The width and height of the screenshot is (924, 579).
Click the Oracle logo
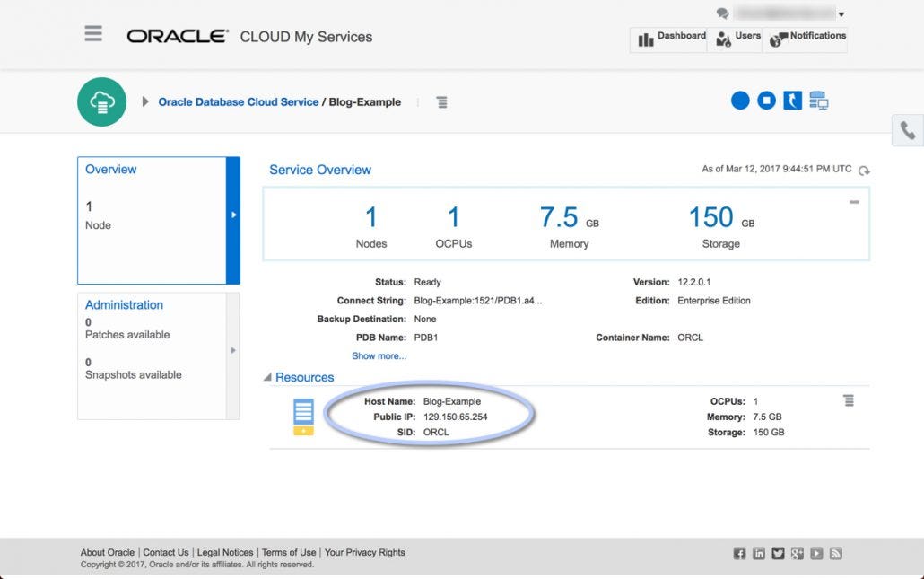178,37
